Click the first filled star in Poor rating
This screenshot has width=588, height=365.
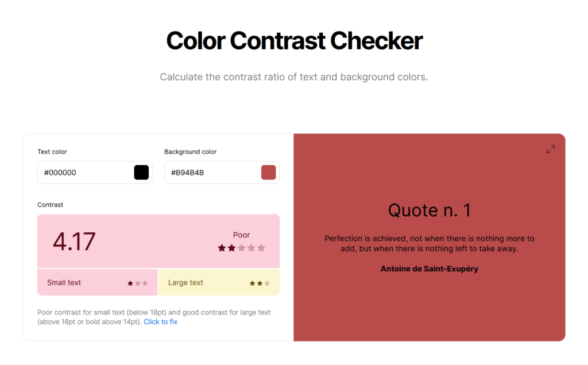click(222, 248)
